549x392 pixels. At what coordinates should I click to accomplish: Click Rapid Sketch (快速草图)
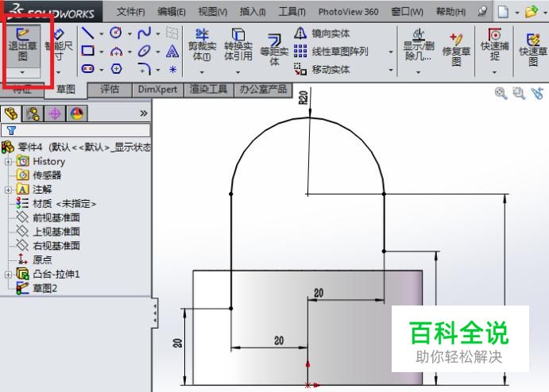[533, 49]
